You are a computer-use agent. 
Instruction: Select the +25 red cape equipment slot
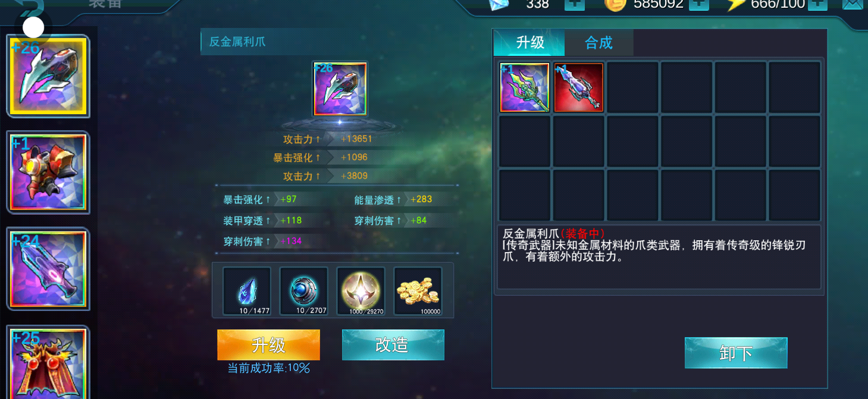(x=48, y=363)
